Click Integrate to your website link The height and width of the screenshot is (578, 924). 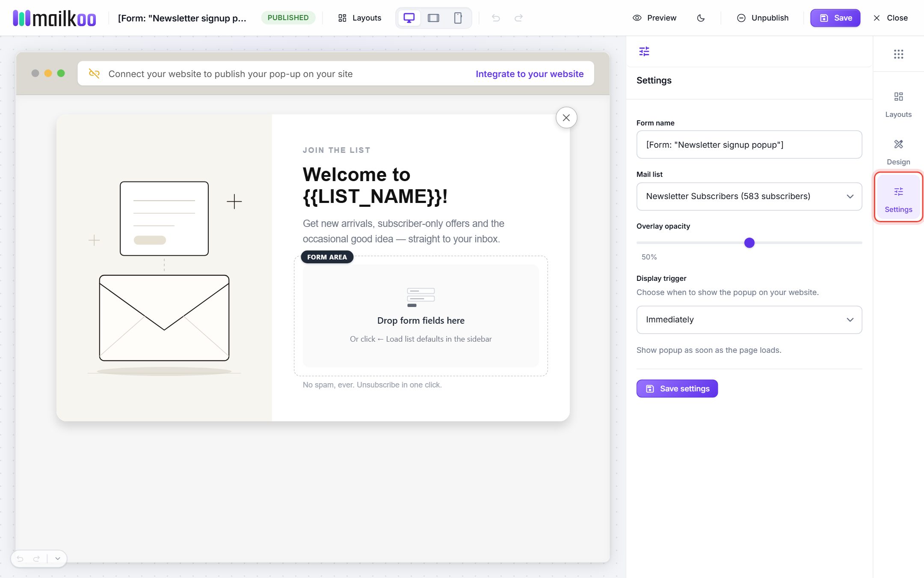[x=530, y=74]
